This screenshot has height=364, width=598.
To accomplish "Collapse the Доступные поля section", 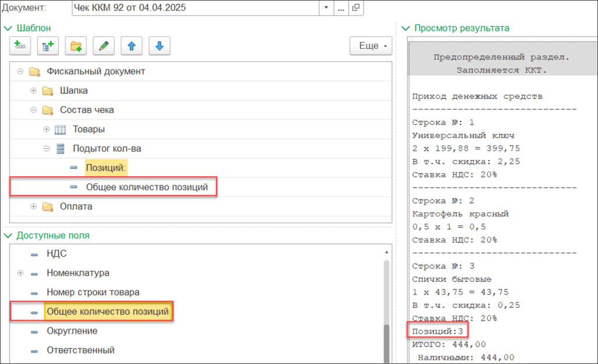I will tap(8, 235).
